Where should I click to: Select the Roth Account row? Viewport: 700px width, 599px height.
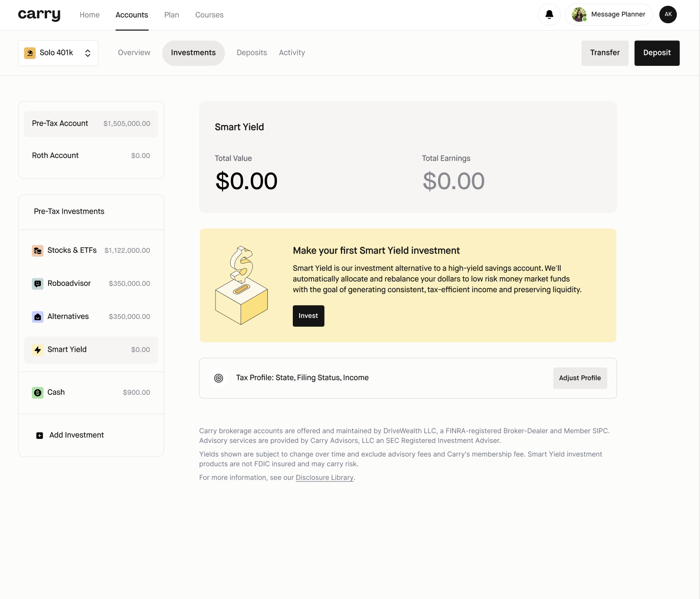[91, 156]
